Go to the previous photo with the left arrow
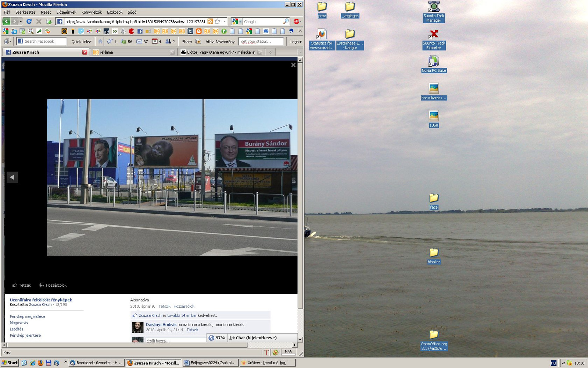The width and height of the screenshot is (588, 368). 12,177
